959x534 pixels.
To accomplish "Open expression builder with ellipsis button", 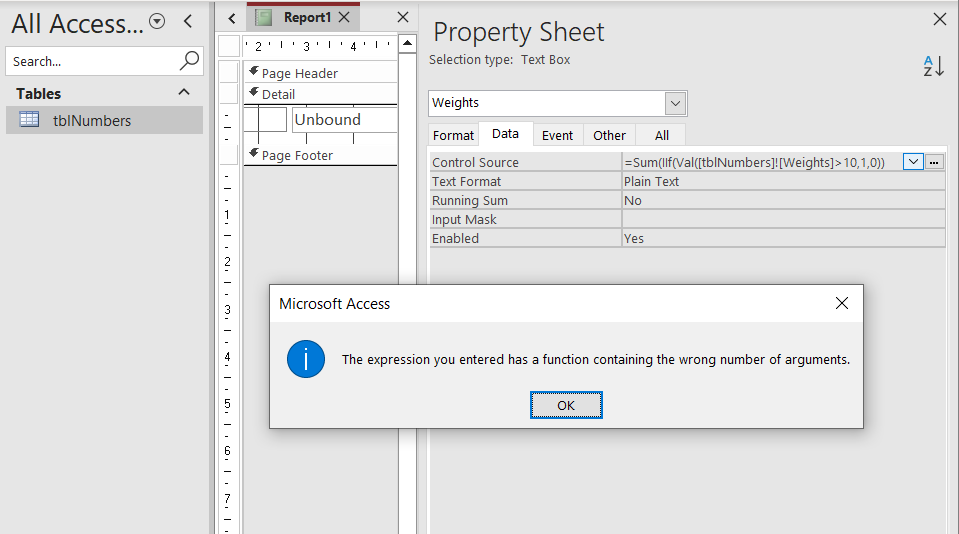I will click(935, 162).
